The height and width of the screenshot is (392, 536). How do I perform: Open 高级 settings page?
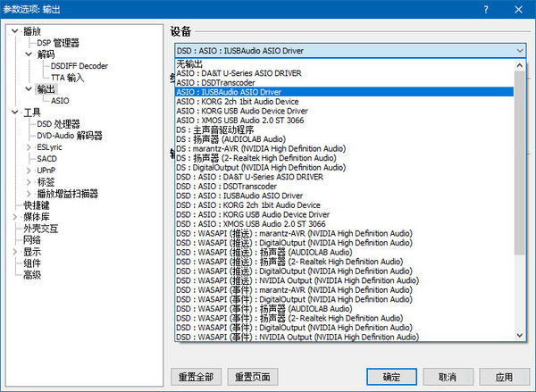(32, 275)
